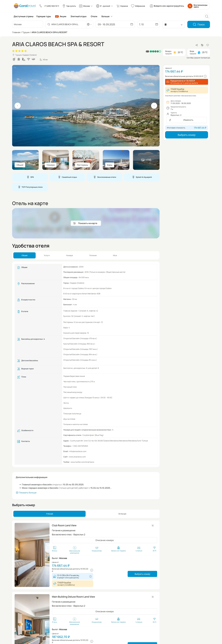Click the blue Поиск button
This screenshot has width=222, height=644.
pyautogui.click(x=198, y=25)
